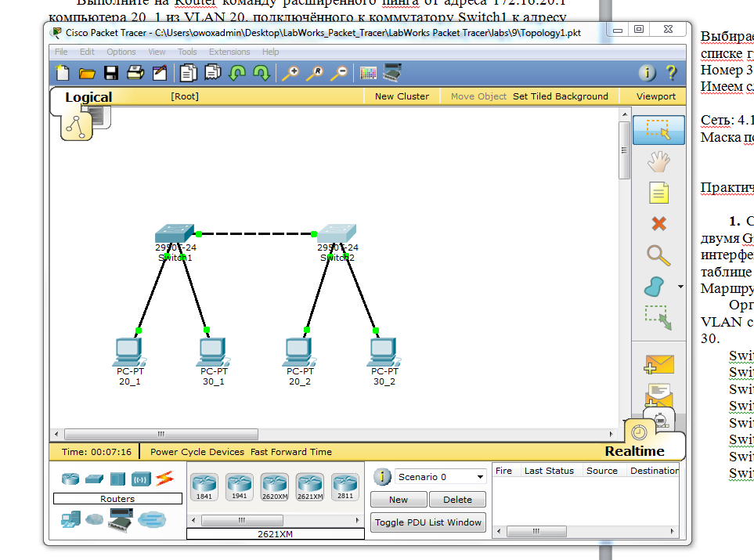754x560 pixels.
Task: Open the Scenario 0 dropdown
Action: click(x=441, y=477)
